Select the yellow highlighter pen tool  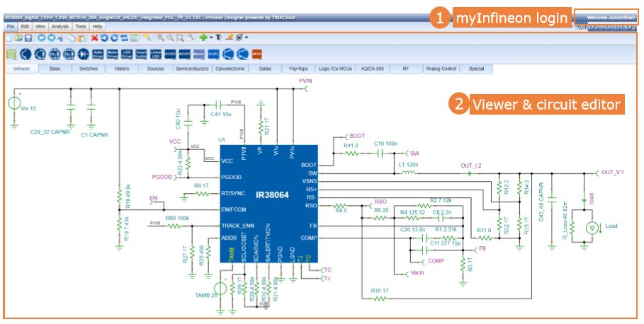click(x=229, y=37)
